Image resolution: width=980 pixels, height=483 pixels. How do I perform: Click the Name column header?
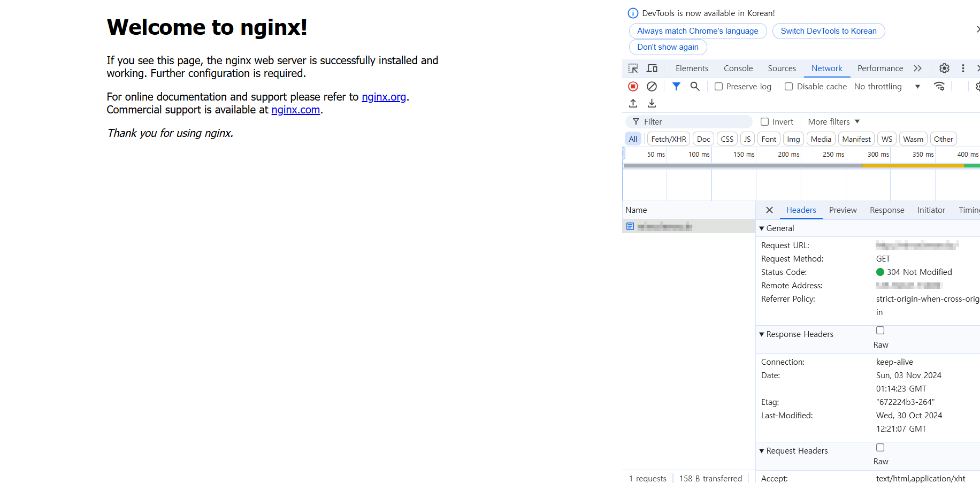coord(689,210)
